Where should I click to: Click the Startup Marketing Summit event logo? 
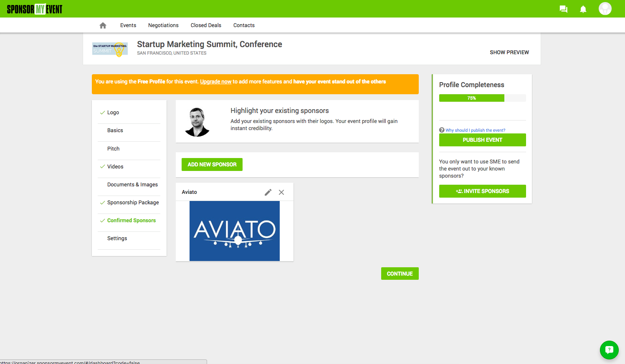[110, 49]
